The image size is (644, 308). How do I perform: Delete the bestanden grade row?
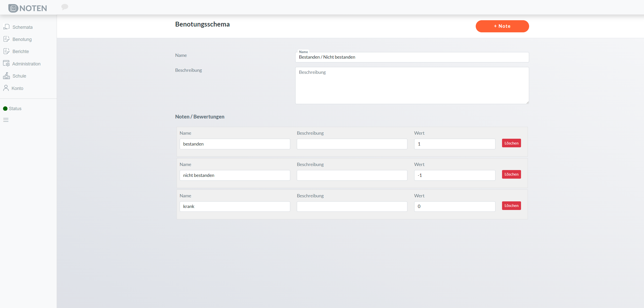coord(511,143)
